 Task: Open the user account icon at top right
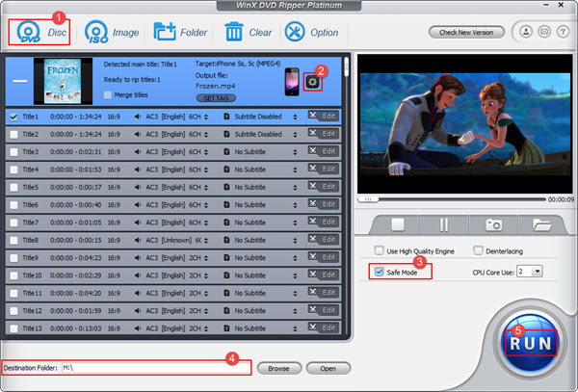[526, 32]
